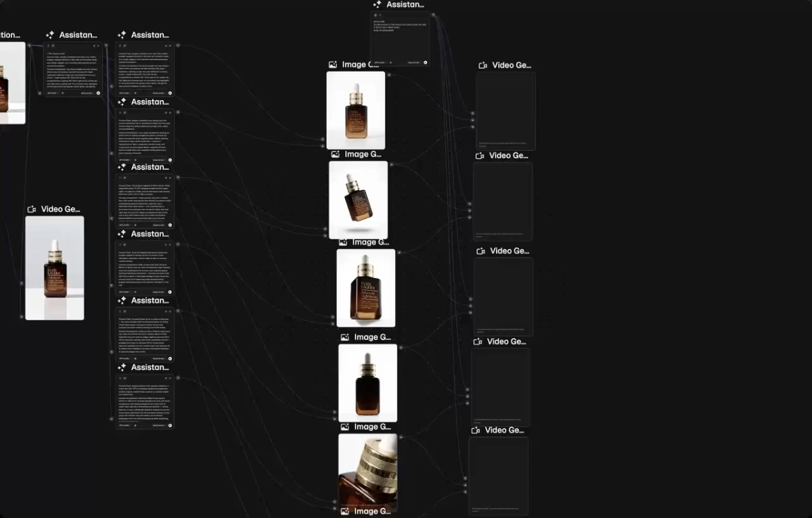The width and height of the screenshot is (812, 518).
Task: Select the bottle video thumbnail in the left Video Generation node
Action: pyautogui.click(x=55, y=268)
